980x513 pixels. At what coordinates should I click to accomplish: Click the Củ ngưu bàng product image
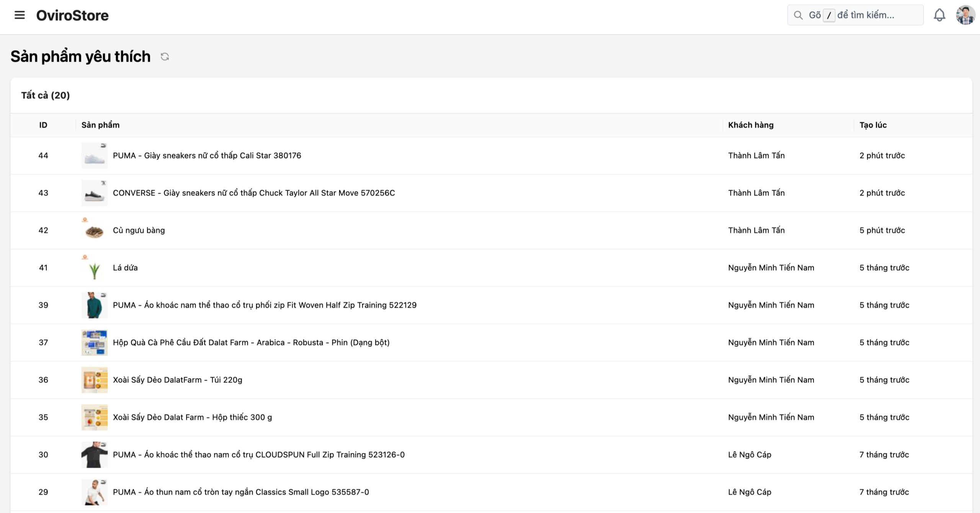(94, 231)
